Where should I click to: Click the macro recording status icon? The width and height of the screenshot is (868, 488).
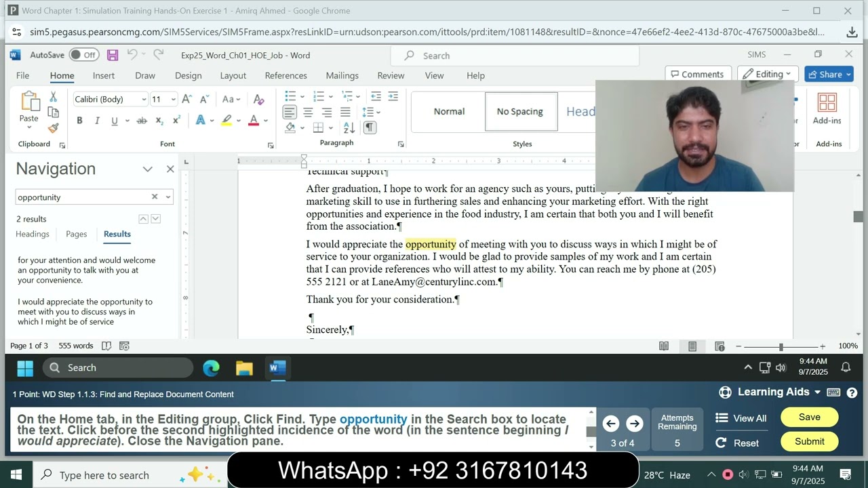(x=124, y=346)
